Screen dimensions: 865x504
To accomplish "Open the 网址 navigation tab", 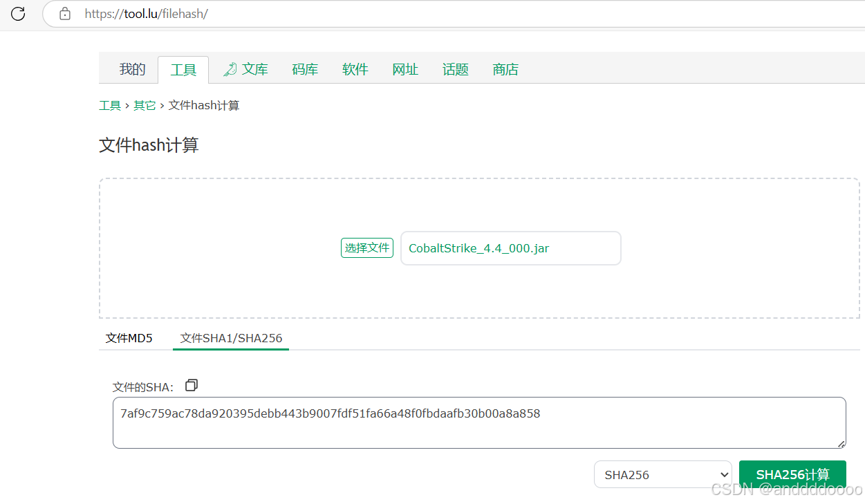I will click(405, 69).
